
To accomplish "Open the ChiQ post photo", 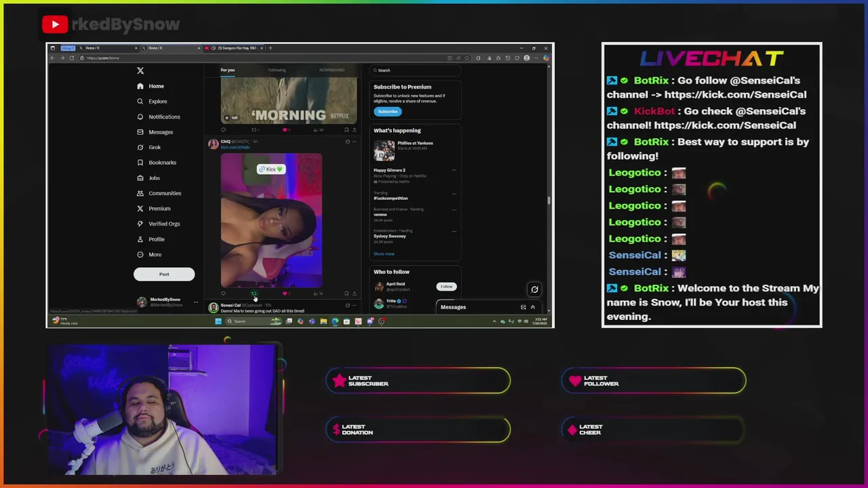I will coord(271,220).
